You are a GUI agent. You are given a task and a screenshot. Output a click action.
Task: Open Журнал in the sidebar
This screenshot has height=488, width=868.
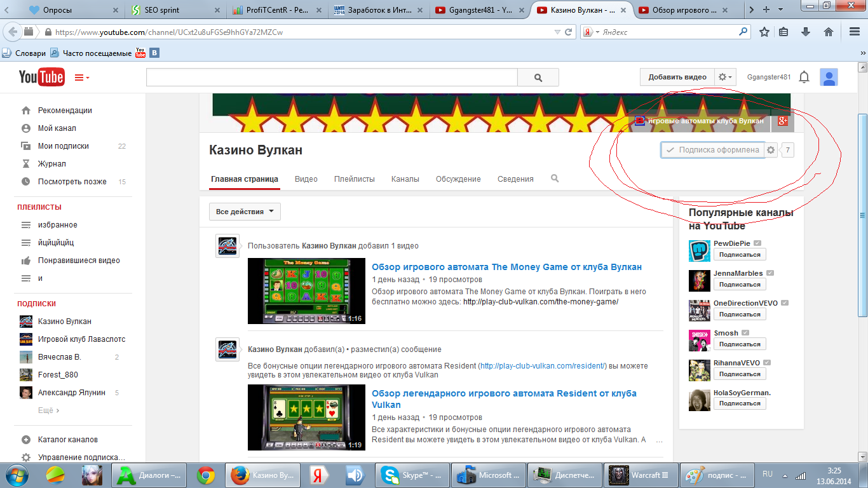[51, 164]
